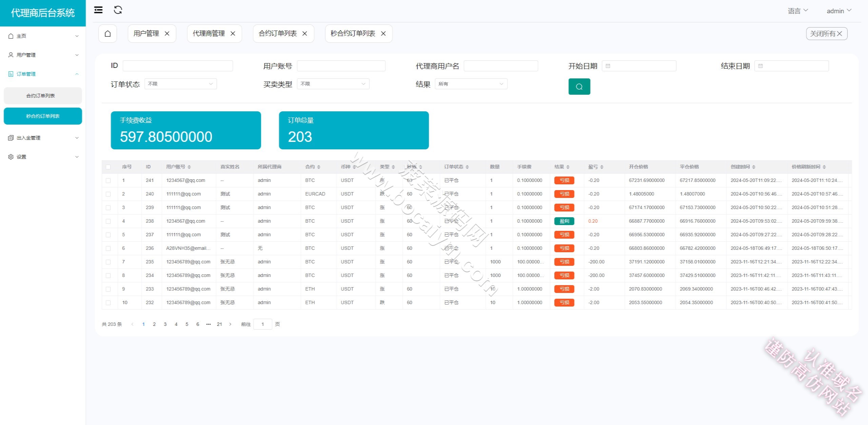The width and height of the screenshot is (868, 425).
Task: Switch to the 秒合约订单列表 tab
Action: (x=353, y=34)
